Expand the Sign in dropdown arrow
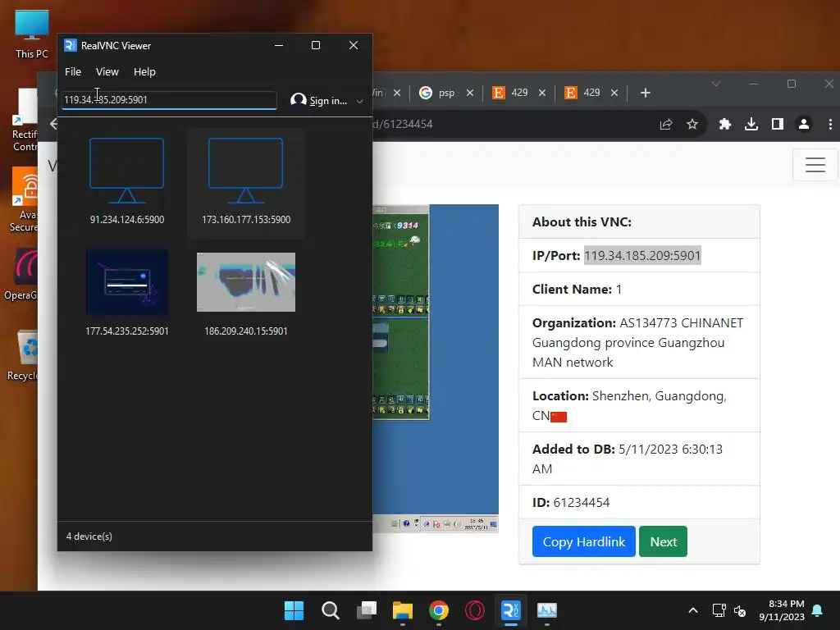The image size is (840, 630). pyautogui.click(x=360, y=101)
